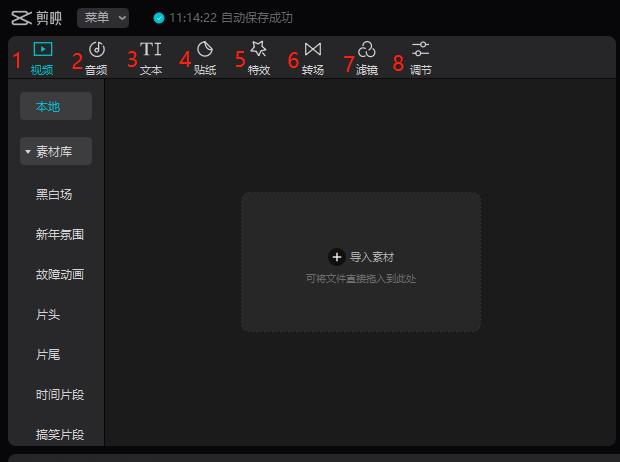Open the 特效 (Effects) panel icon
This screenshot has width=620, height=462.
pos(259,50)
